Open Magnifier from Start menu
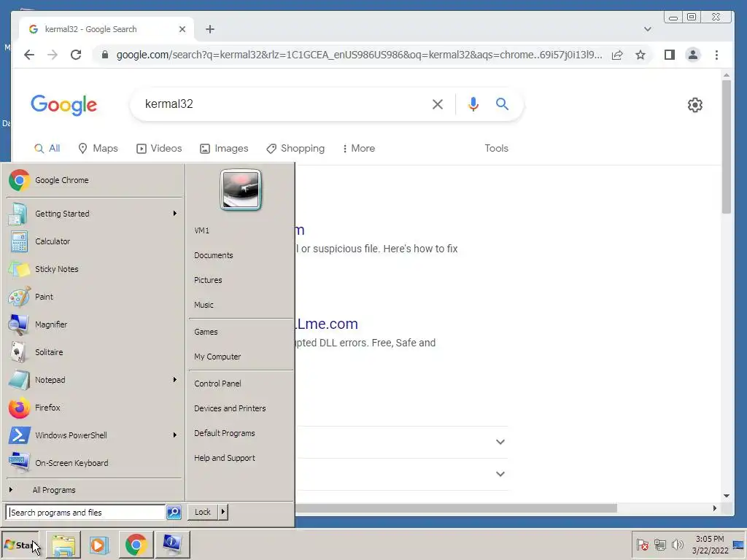The image size is (747, 560). coord(93,324)
